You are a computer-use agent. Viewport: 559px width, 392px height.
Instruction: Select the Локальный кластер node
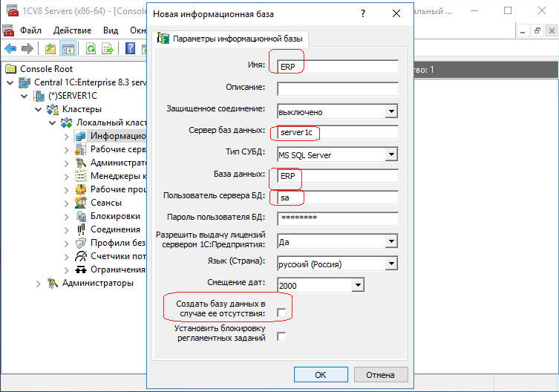pos(111,122)
